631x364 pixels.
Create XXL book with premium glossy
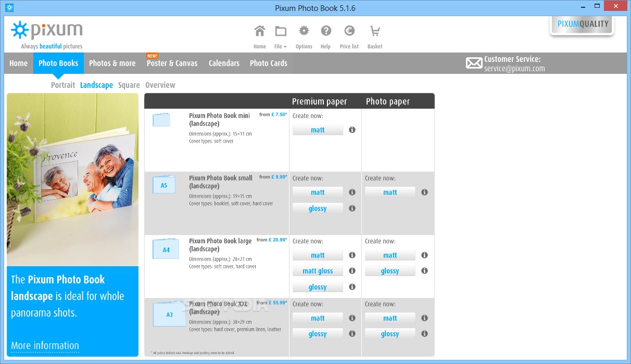[318, 334]
